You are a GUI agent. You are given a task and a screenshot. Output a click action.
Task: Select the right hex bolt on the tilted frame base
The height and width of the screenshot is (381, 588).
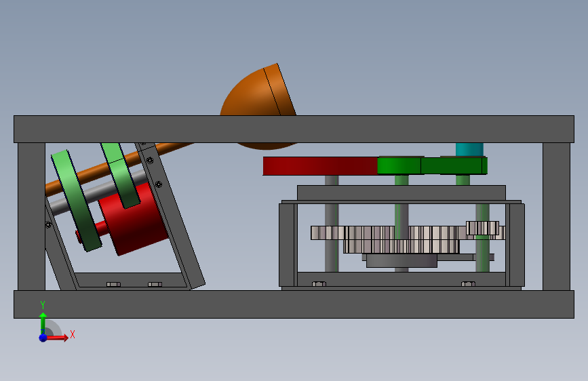[x=155, y=285]
